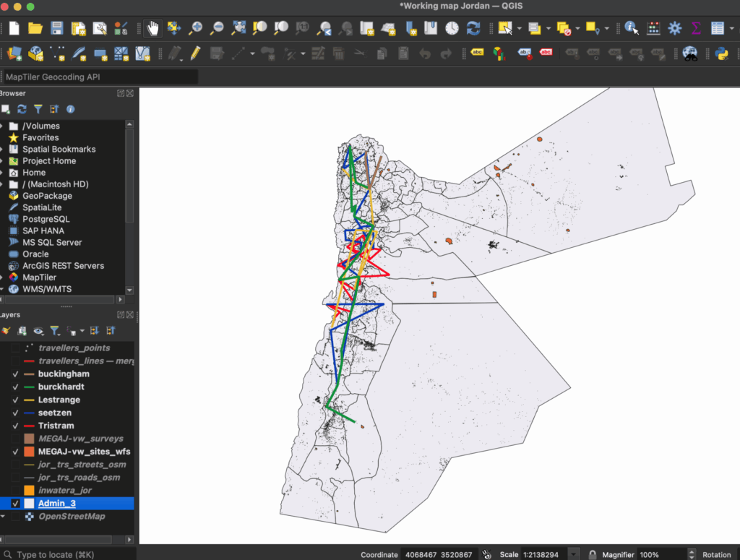Open Temporal Controller clock icon
The width and height of the screenshot is (740, 560).
[452, 28]
